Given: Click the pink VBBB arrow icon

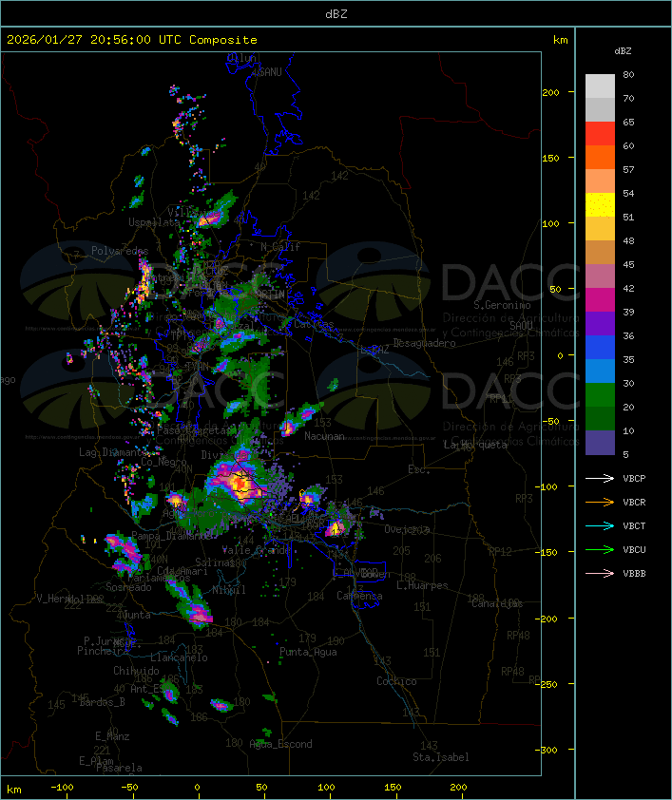Looking at the screenshot, I should 600,574.
